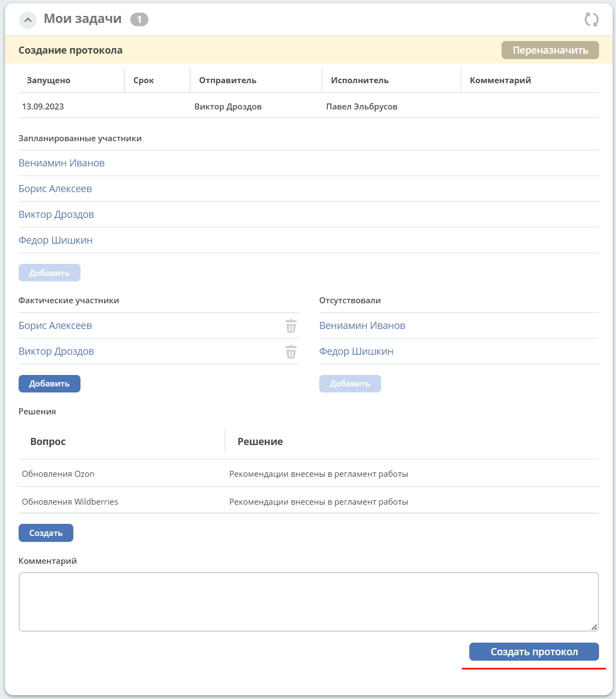Click the Создание протокола task title
The height and width of the screenshot is (699, 616).
point(71,50)
